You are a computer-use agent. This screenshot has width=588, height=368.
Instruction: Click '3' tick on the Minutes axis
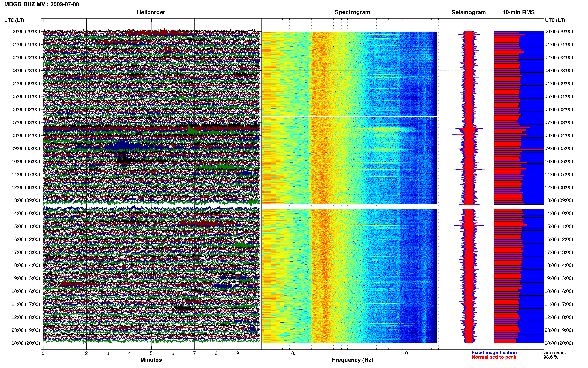[x=108, y=353]
